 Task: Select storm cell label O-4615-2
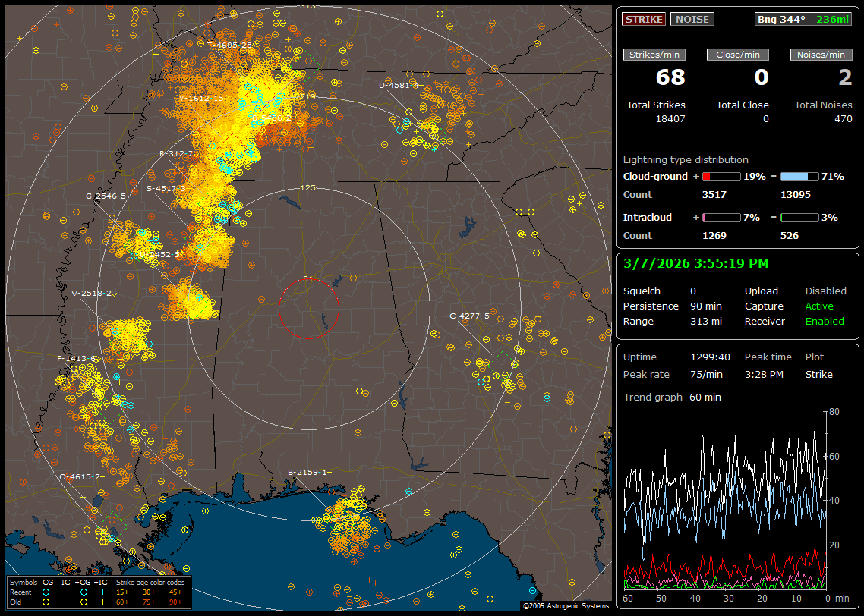pyautogui.click(x=80, y=476)
